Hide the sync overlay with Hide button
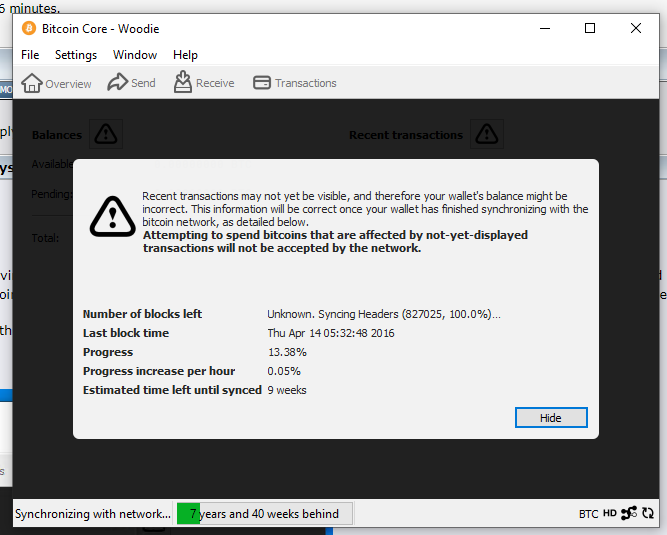The height and width of the screenshot is (535, 667). (551, 418)
